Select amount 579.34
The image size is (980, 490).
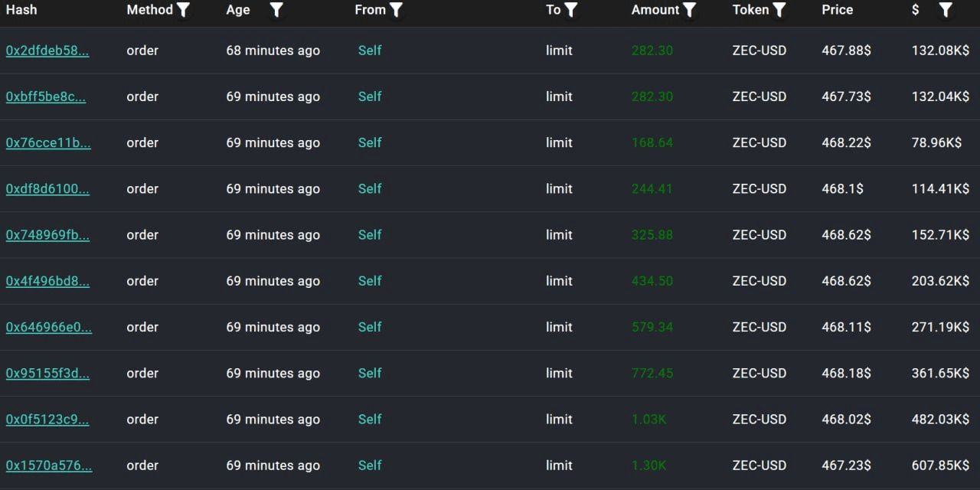[x=652, y=327]
